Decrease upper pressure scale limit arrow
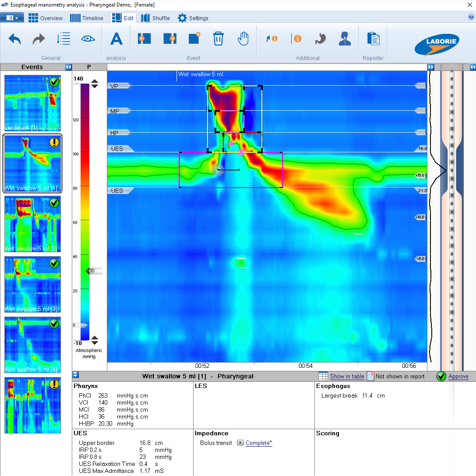 pyautogui.click(x=95, y=86)
